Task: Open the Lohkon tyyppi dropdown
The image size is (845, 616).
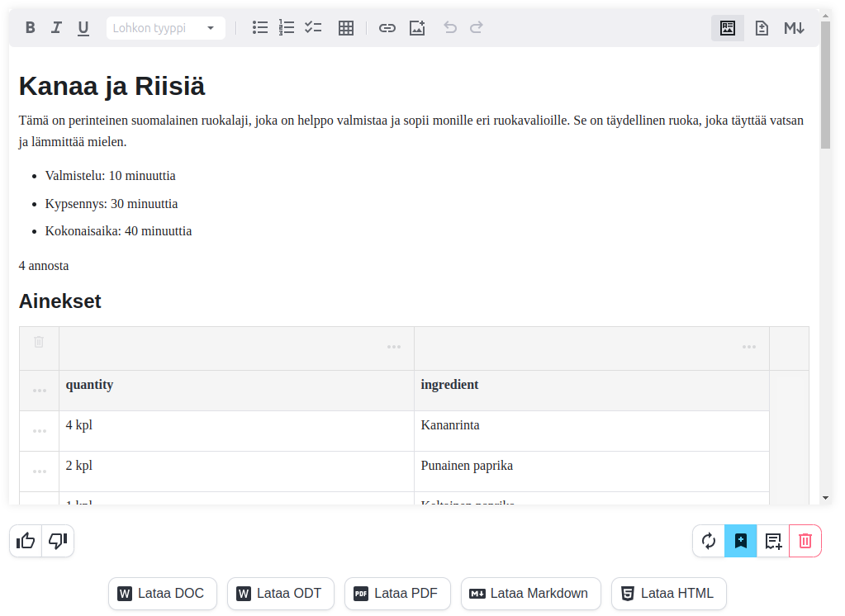Action: (165, 28)
